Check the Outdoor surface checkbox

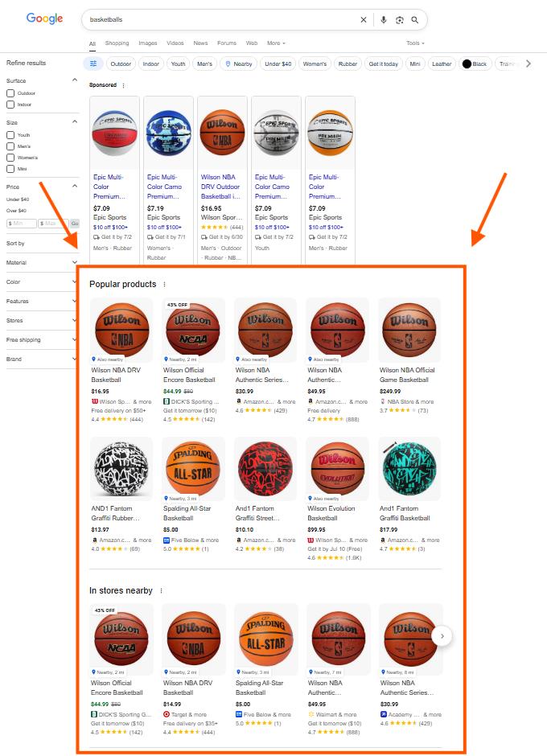click(x=10, y=93)
